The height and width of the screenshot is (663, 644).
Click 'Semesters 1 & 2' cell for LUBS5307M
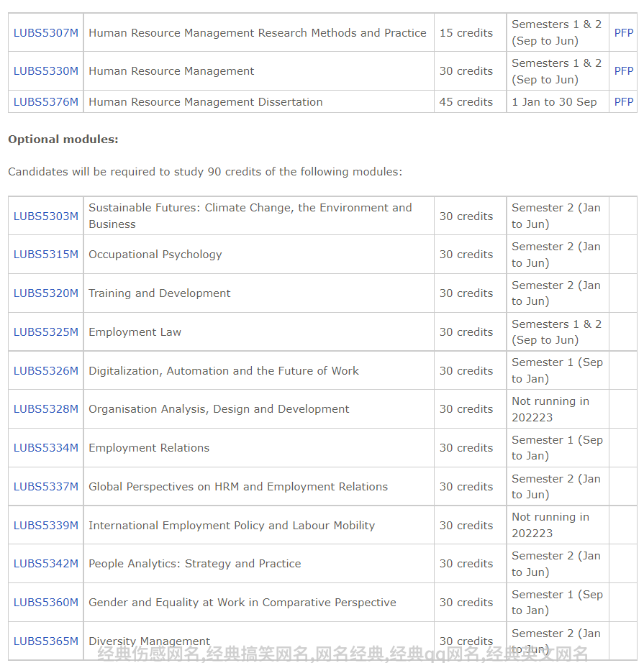(556, 32)
